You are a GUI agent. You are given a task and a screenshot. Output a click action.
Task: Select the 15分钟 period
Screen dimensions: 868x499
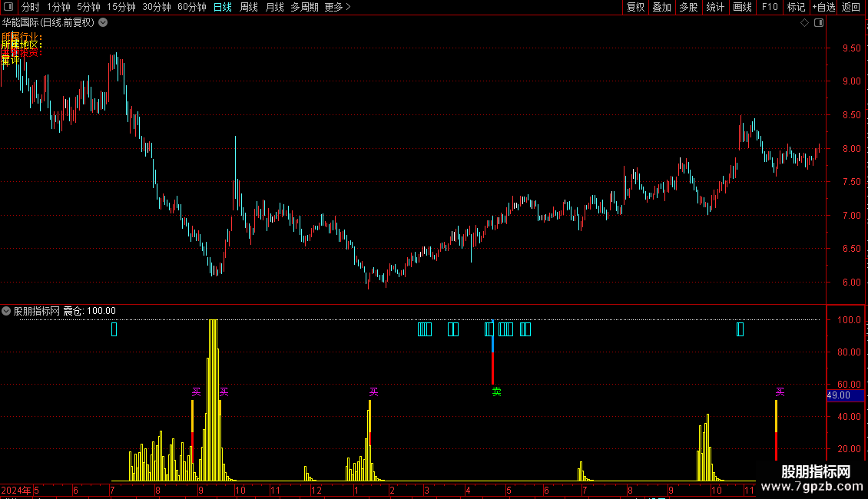(121, 7)
